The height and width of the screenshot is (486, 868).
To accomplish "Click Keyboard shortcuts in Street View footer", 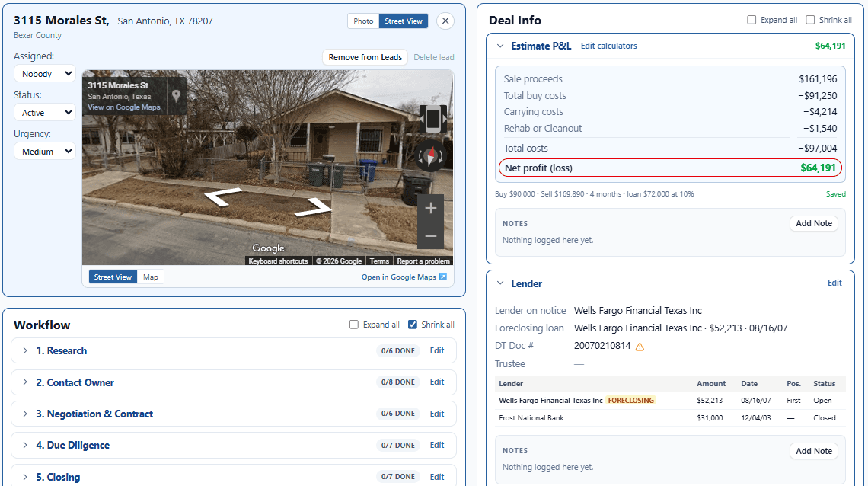I will coord(278,261).
